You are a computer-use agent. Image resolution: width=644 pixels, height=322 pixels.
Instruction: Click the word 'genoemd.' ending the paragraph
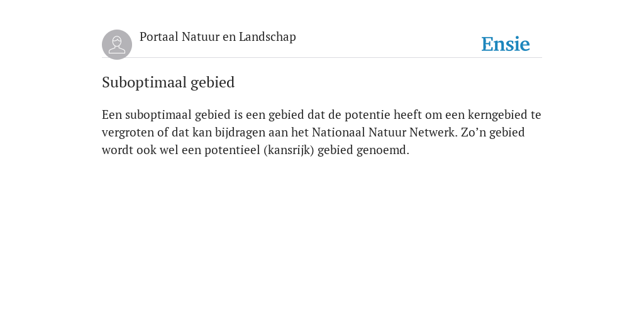pyautogui.click(x=383, y=150)
